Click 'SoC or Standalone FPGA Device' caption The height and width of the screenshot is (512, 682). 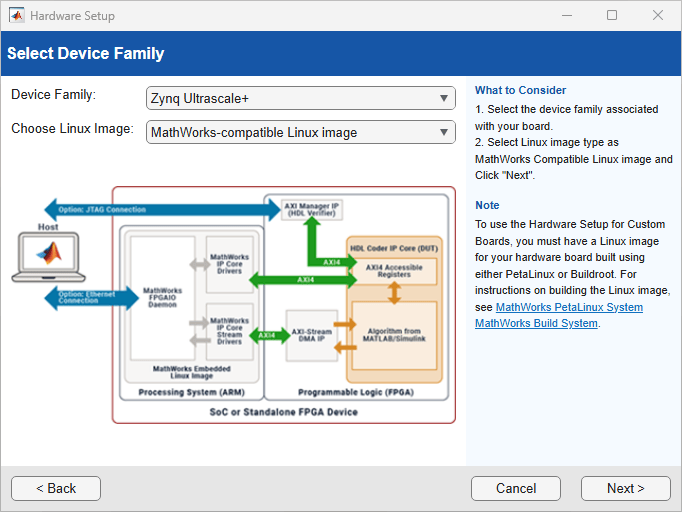coord(284,412)
